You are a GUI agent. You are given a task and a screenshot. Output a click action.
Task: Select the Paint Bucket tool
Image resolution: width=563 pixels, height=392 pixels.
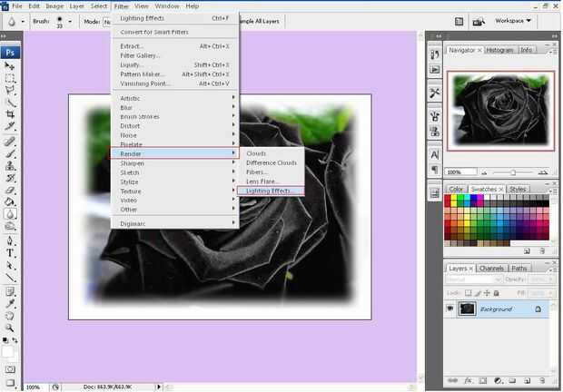pos(10,202)
